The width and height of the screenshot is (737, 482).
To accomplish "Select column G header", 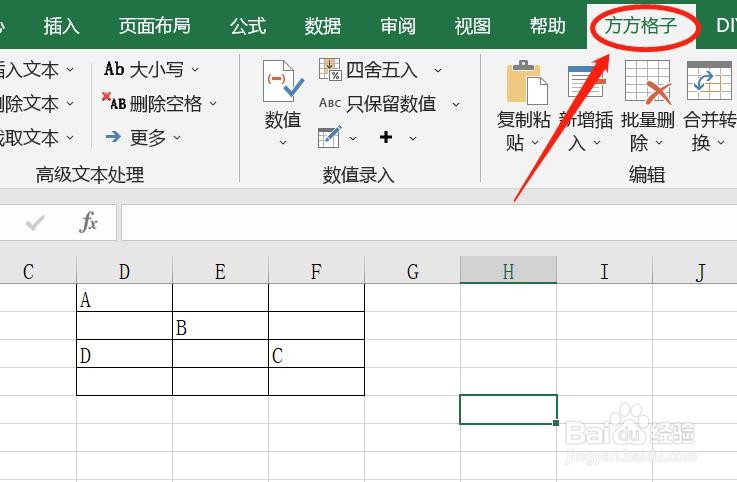I will 413,271.
